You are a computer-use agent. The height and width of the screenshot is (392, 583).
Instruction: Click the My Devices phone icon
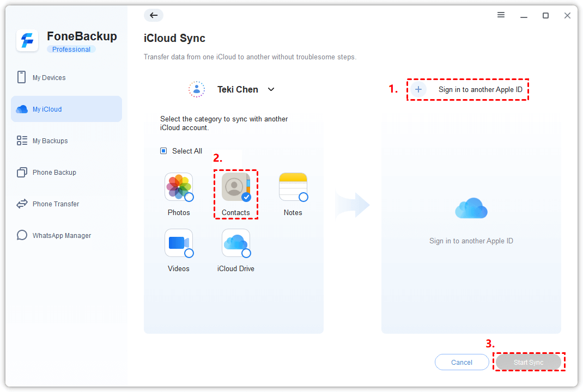(22, 77)
